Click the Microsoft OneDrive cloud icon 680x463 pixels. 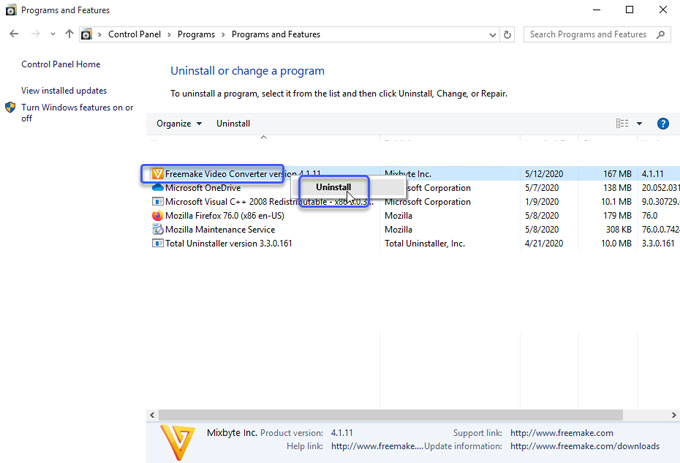coord(157,188)
